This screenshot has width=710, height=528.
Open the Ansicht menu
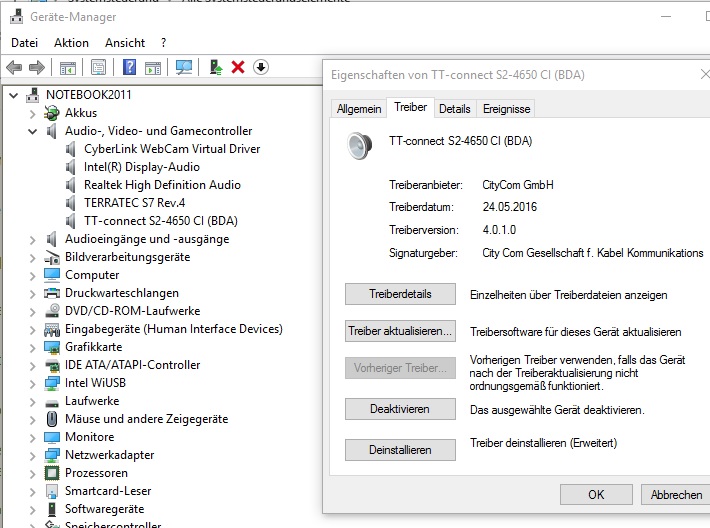tap(125, 43)
